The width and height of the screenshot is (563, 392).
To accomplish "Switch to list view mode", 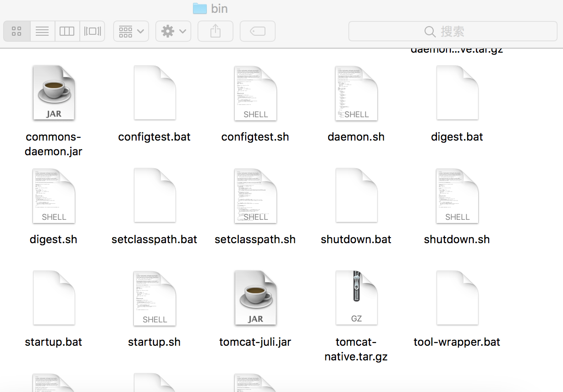I will [42, 31].
